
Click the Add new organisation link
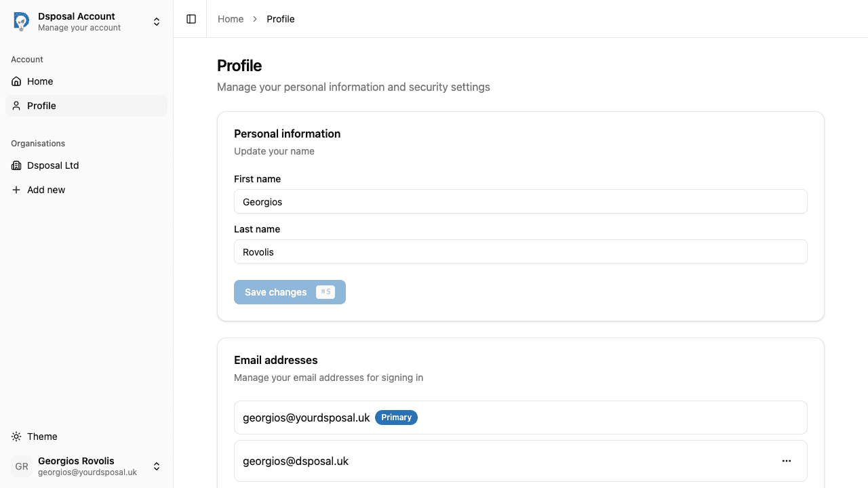pos(46,190)
